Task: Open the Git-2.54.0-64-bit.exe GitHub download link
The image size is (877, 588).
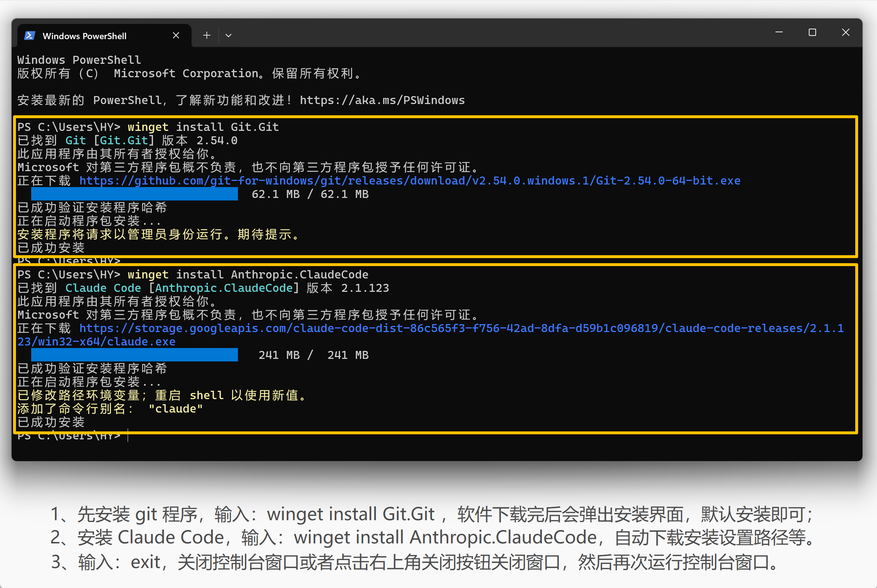Action: click(410, 181)
